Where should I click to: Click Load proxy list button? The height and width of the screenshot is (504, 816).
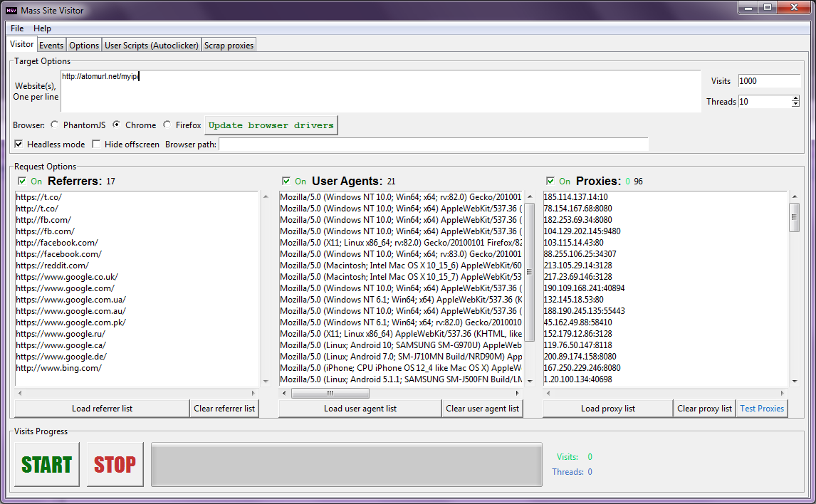tap(607, 409)
